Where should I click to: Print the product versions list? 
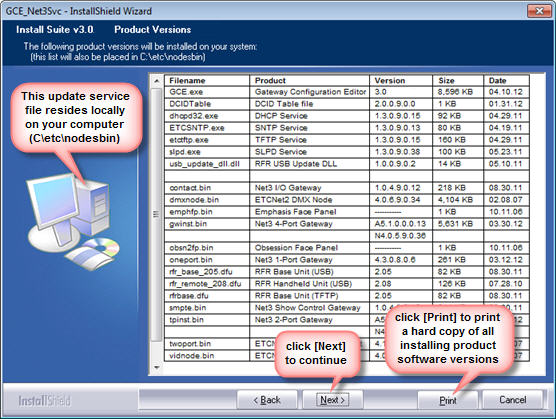point(448,400)
